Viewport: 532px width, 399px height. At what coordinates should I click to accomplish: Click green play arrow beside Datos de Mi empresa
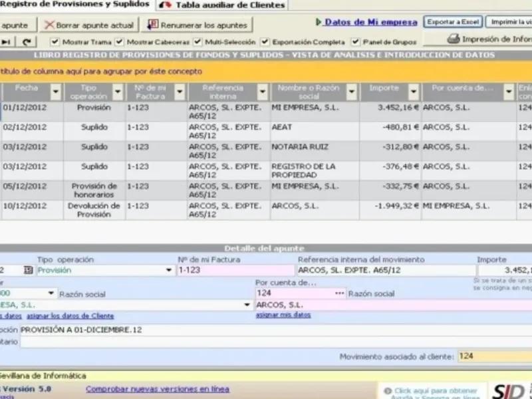tap(319, 22)
